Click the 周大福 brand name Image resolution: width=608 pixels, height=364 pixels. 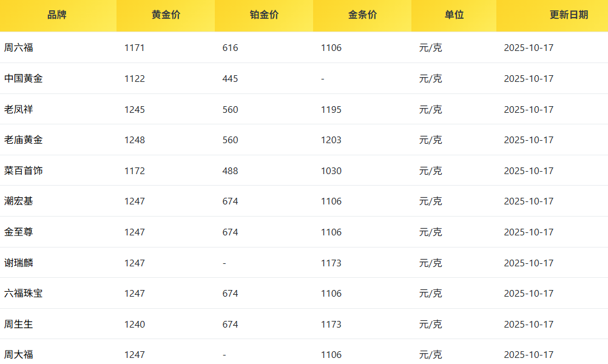point(19,355)
